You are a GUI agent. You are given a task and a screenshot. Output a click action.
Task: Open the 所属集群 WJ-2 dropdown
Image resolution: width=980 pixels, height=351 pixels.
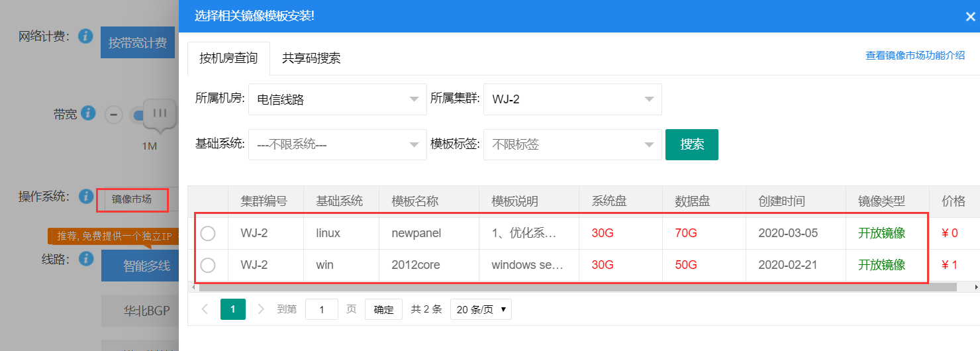(x=572, y=99)
